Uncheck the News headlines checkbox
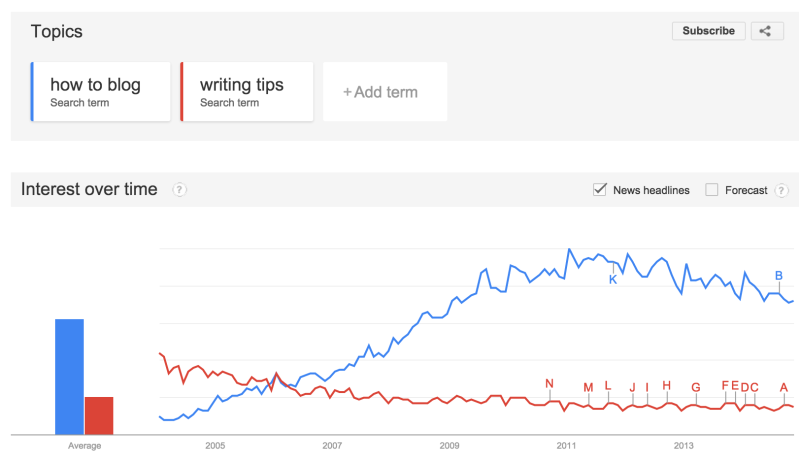 [599, 190]
